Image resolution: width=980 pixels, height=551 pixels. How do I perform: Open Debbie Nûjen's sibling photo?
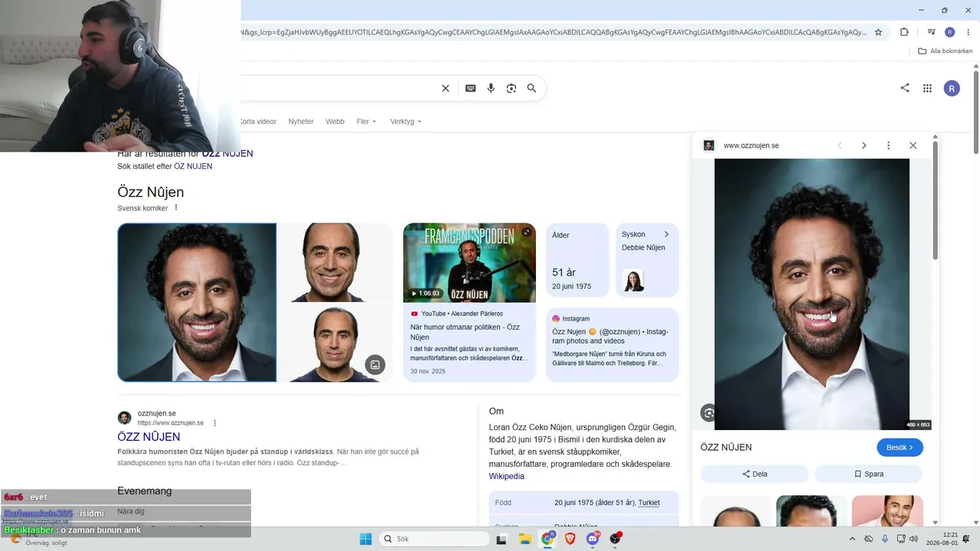point(633,280)
